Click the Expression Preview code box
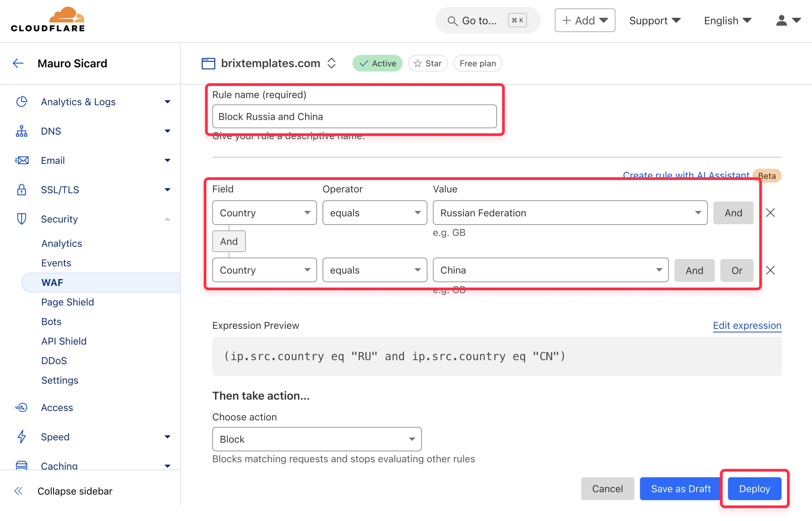Image resolution: width=812 pixels, height=521 pixels. pyautogui.click(x=497, y=356)
